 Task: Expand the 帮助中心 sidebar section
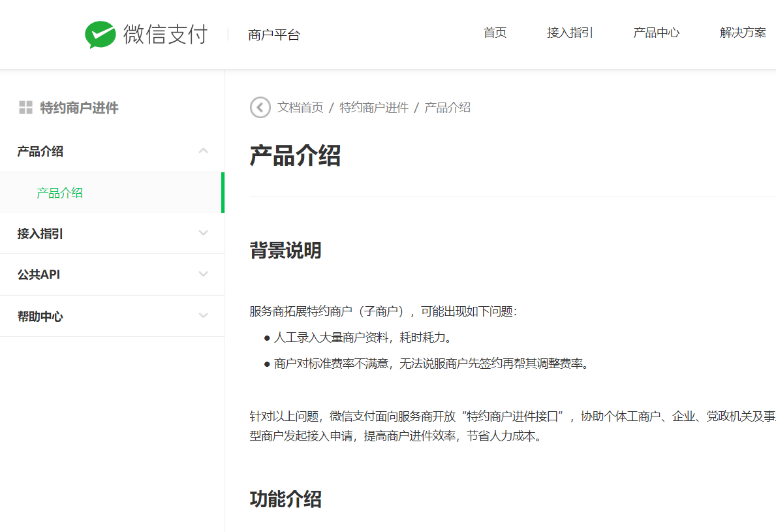203,315
